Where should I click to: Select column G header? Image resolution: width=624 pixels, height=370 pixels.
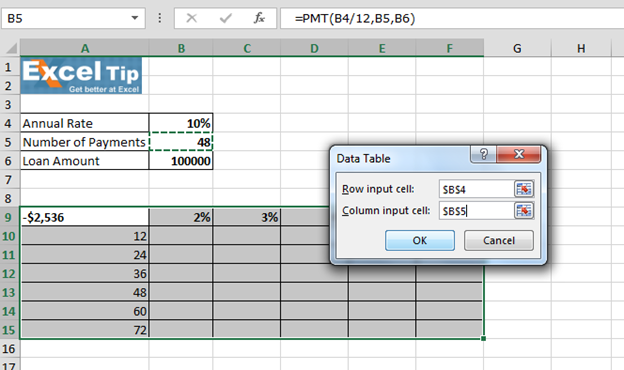coord(517,48)
